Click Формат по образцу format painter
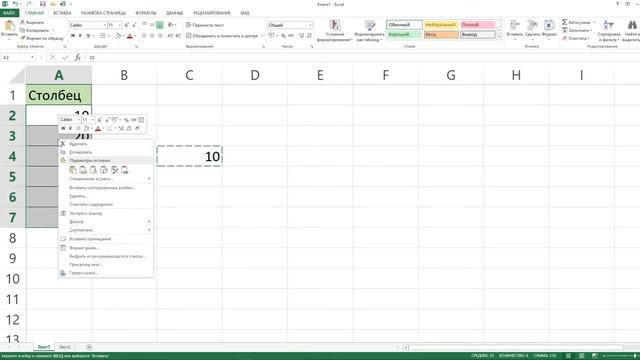The image size is (640, 360). pos(42,38)
